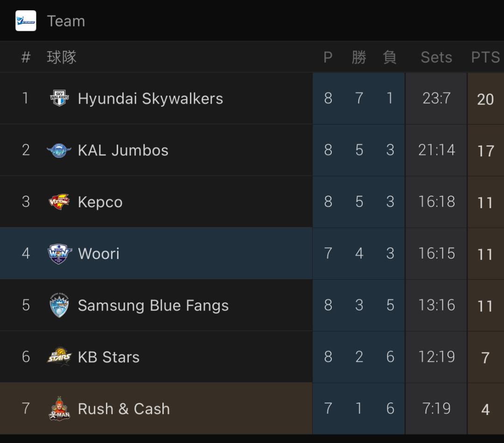Open the Hyundai Skywalkers team name

[150, 98]
